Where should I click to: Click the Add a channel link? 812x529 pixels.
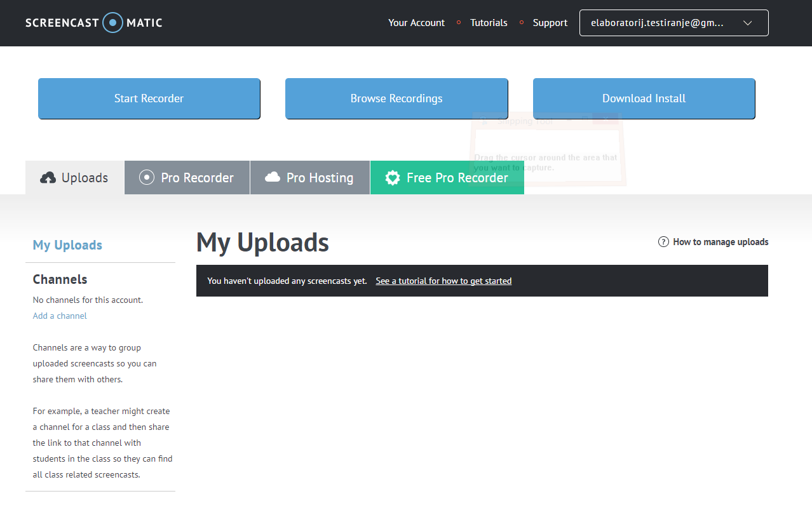pyautogui.click(x=60, y=316)
